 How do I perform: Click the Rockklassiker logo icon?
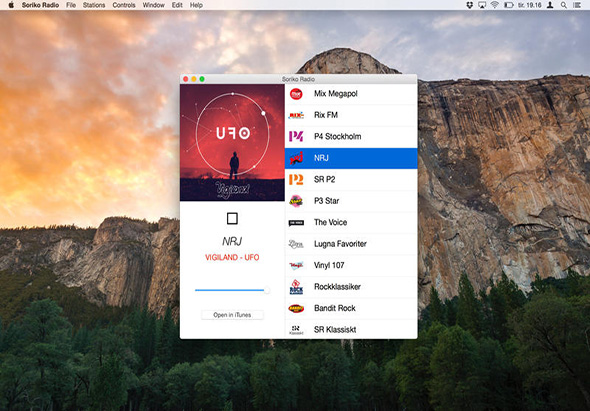click(296, 287)
